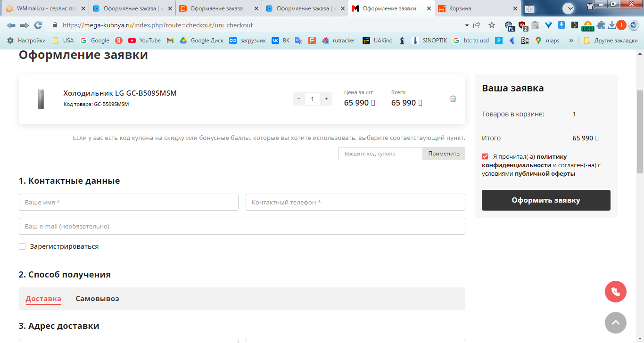Toggle the Зарегистрироваться checkbox

pos(22,246)
